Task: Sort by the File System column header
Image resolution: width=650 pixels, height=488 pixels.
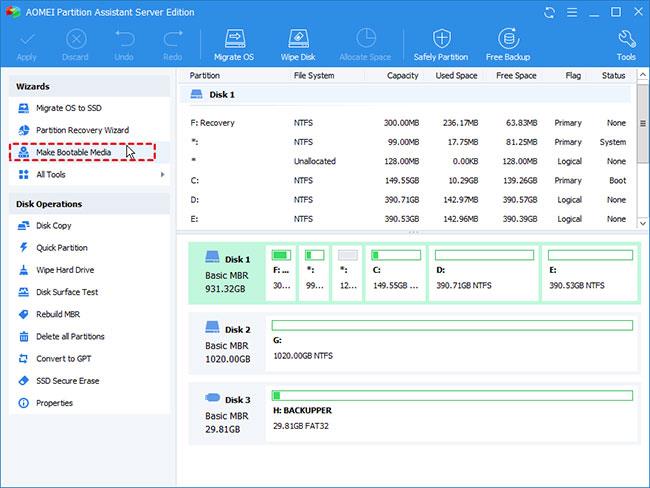Action: 314,75
